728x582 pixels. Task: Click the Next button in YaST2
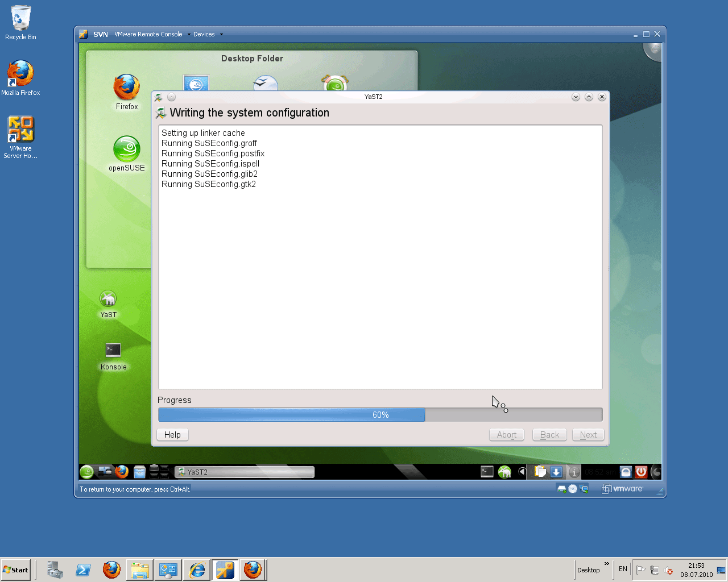click(x=588, y=435)
